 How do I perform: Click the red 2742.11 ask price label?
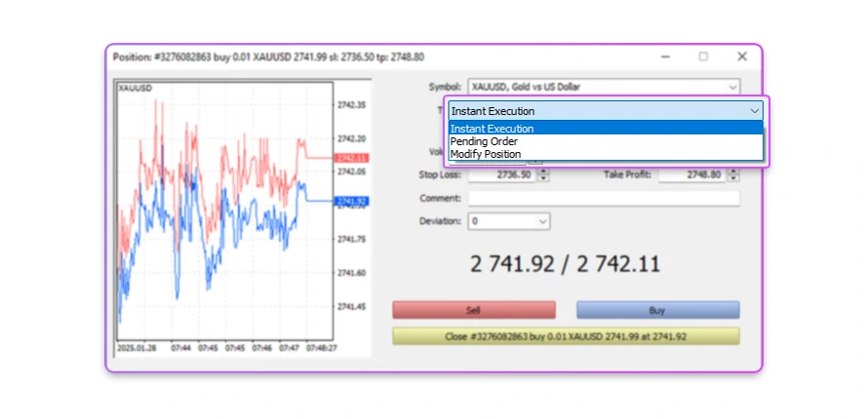point(348,157)
